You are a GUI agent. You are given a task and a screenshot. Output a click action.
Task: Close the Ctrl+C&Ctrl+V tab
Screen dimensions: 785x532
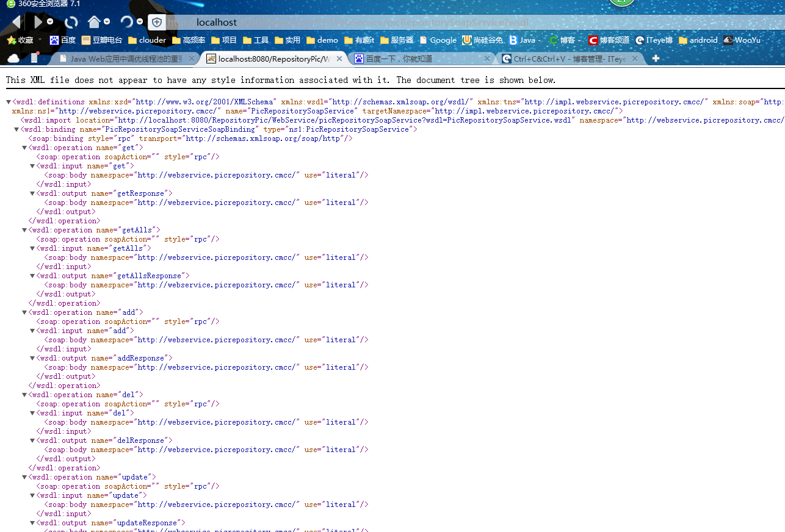(x=635, y=59)
